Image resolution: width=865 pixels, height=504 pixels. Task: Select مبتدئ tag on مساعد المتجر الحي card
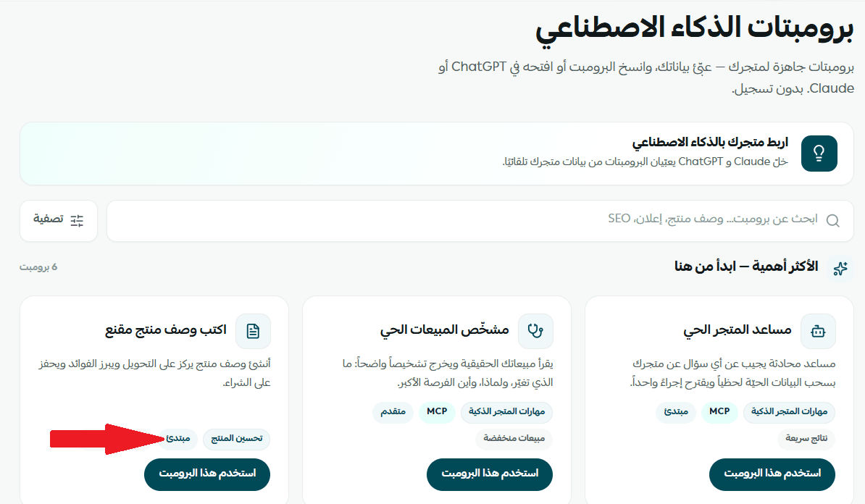tap(676, 412)
